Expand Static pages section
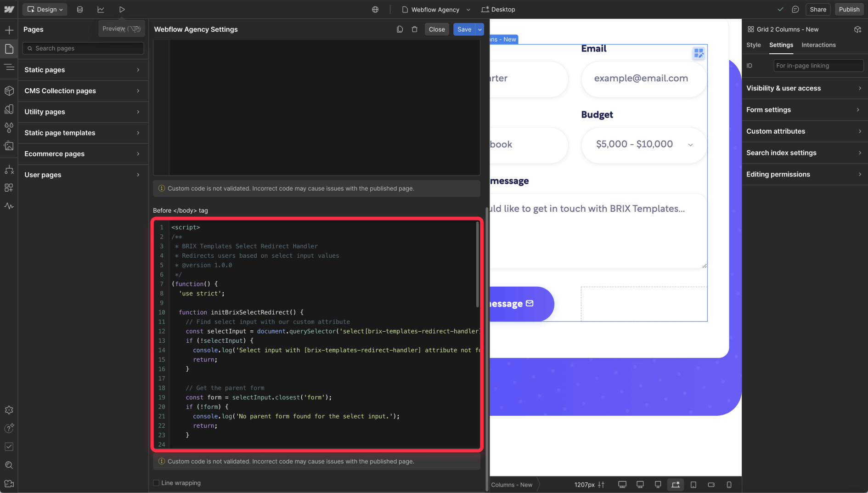 (x=83, y=70)
